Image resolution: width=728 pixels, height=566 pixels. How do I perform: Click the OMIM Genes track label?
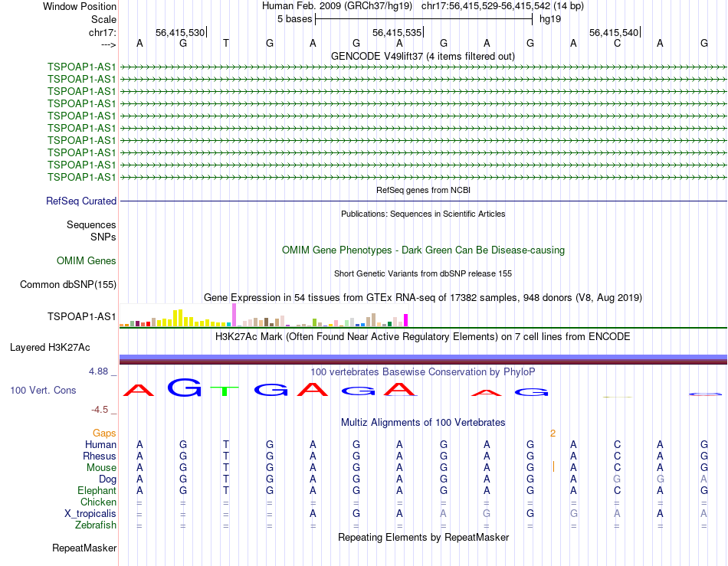click(87, 260)
